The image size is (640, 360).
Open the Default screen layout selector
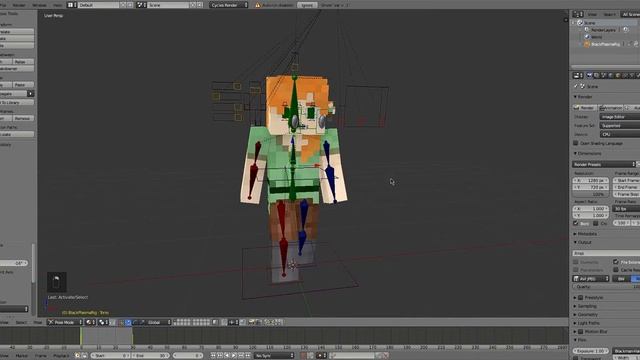click(x=99, y=5)
